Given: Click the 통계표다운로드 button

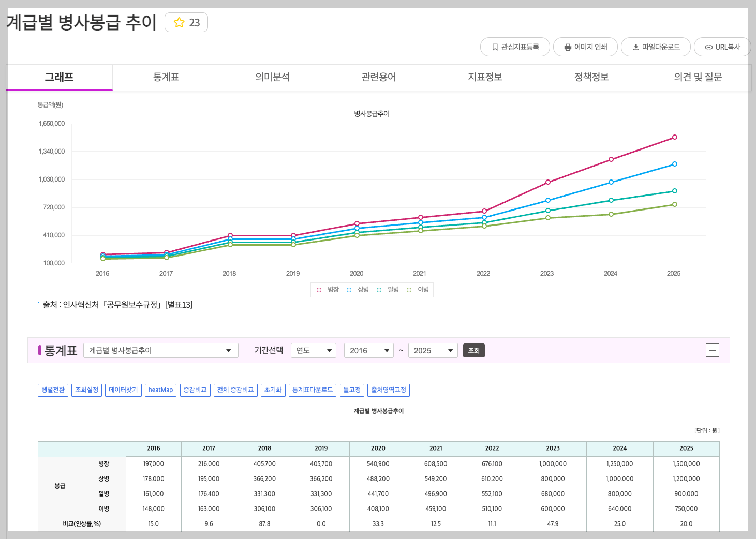Looking at the screenshot, I should [313, 390].
